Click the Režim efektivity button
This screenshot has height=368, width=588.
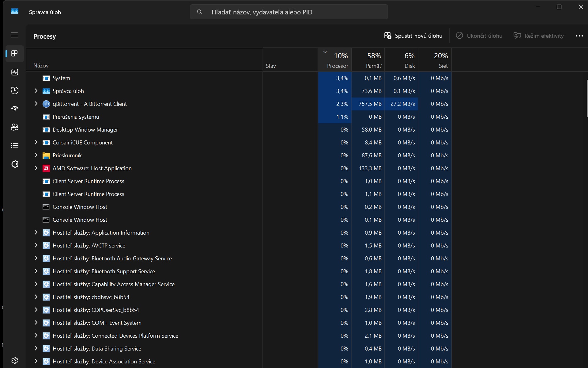tap(538, 36)
